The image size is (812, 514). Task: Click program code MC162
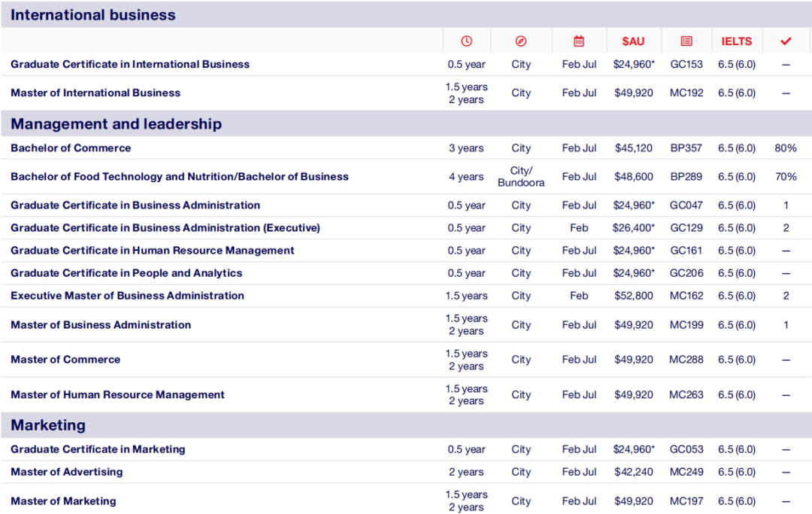[686, 295]
